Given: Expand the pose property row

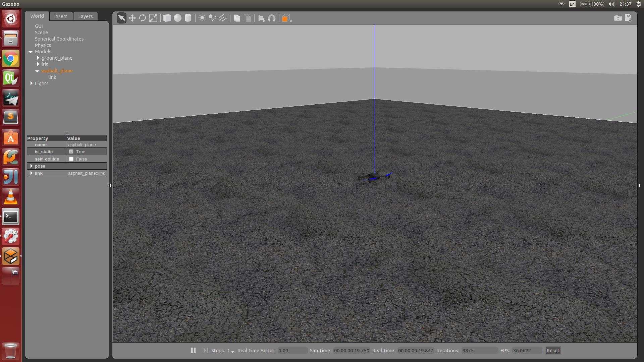Looking at the screenshot, I should point(31,166).
